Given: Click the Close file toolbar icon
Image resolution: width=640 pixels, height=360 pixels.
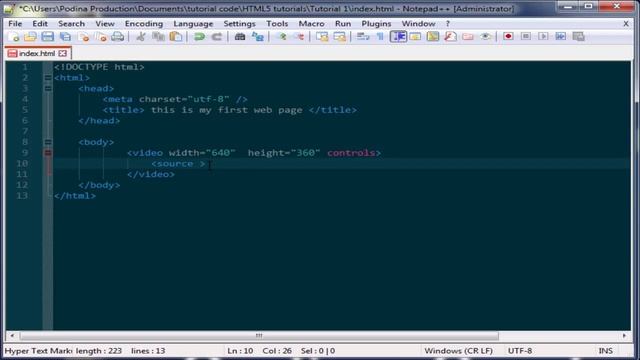Looking at the screenshot, I should point(83,37).
